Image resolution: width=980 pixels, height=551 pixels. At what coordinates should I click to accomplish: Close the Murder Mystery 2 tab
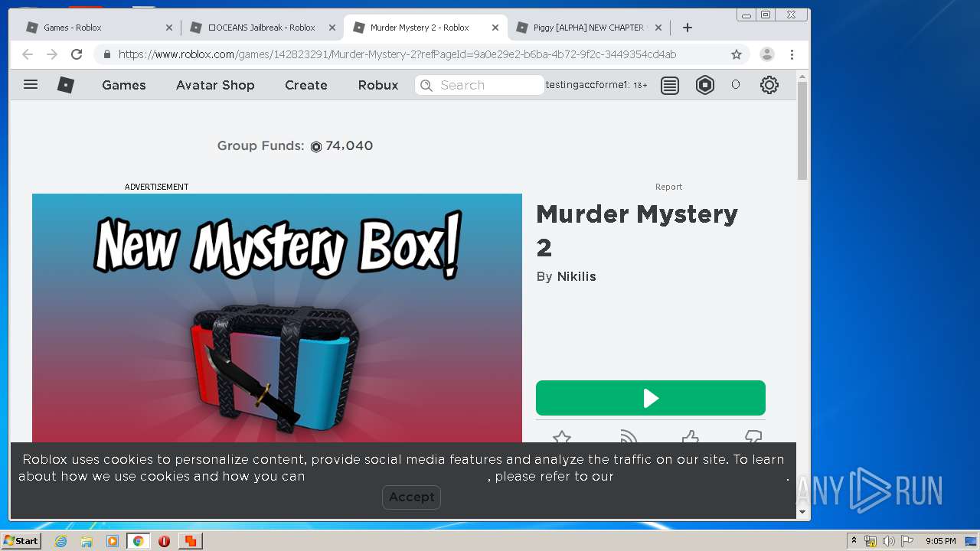tap(495, 28)
